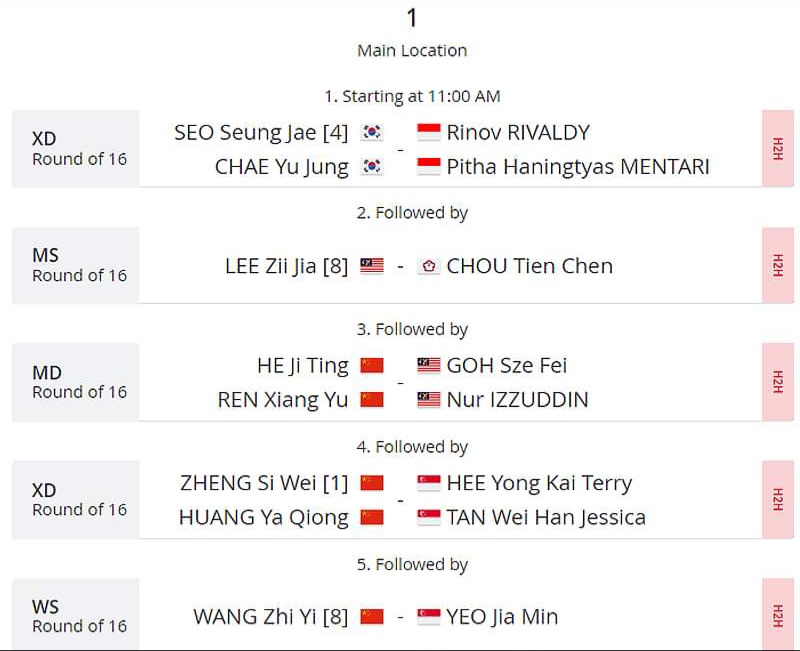Select the MS Round of 16 label
The width and height of the screenshot is (800, 651).
(79, 265)
